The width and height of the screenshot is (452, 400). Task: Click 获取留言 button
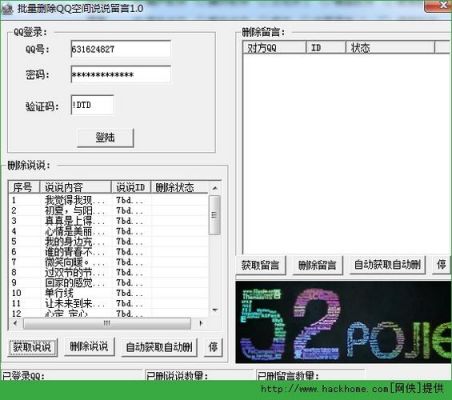260,265
